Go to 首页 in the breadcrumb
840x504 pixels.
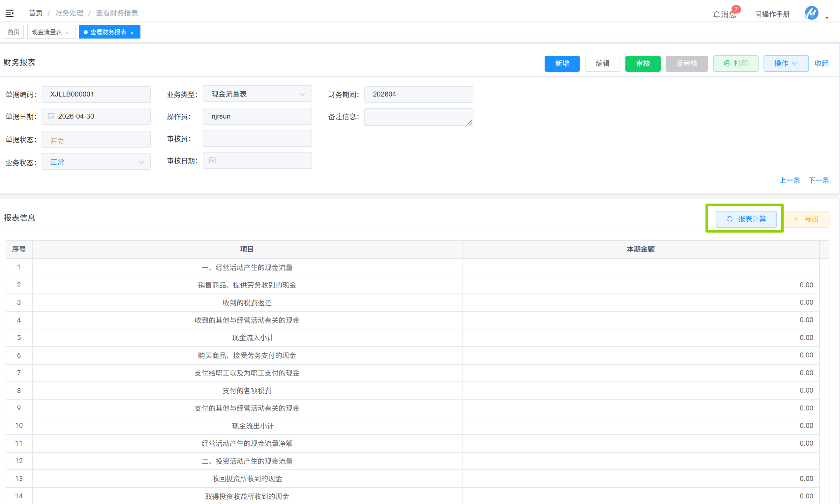[35, 13]
